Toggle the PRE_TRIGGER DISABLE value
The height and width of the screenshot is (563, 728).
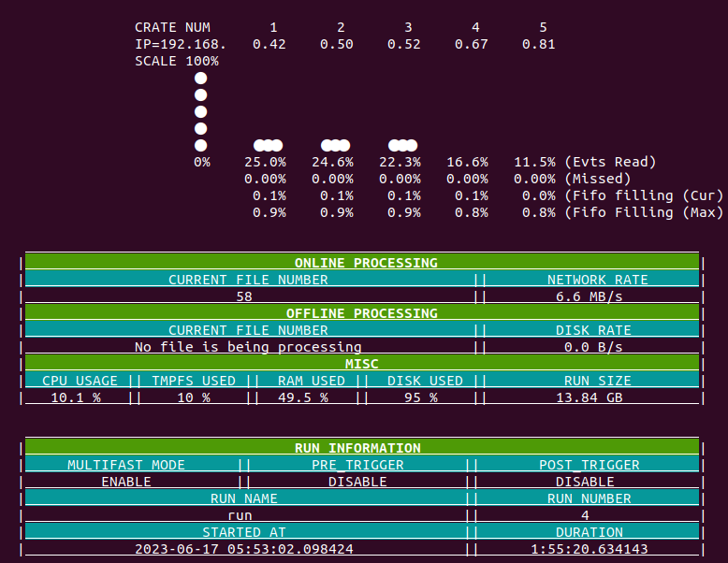click(x=357, y=482)
